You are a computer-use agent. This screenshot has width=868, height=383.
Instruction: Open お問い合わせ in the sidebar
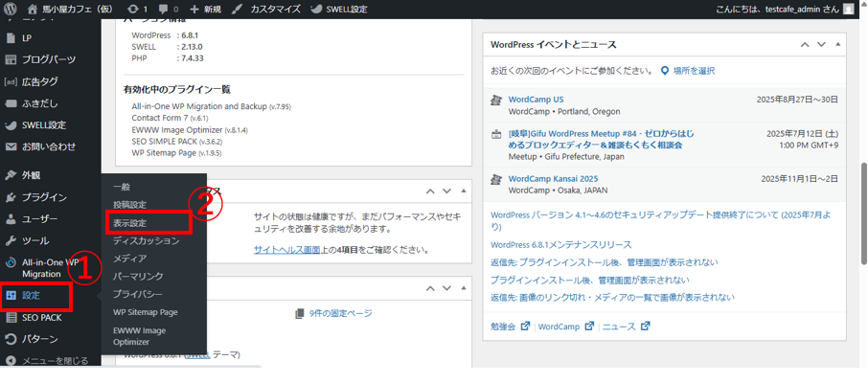click(x=51, y=147)
